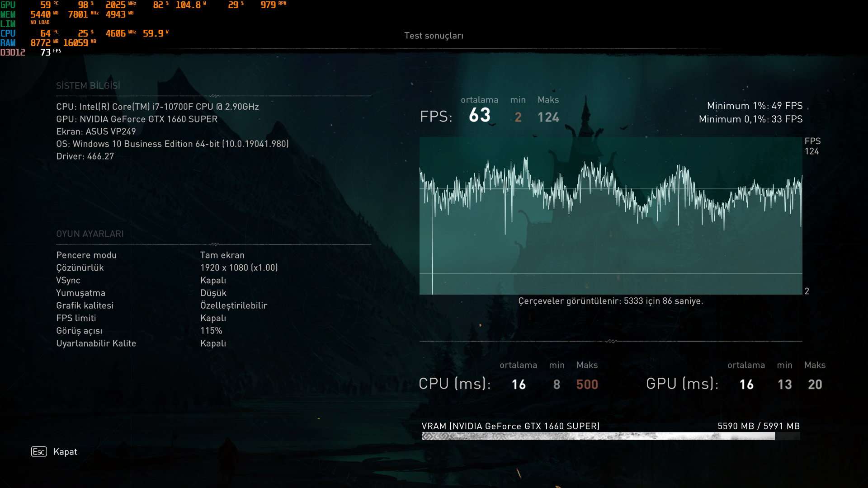Click the average FPS value 63
The height and width of the screenshot is (488, 868).
pos(480,115)
